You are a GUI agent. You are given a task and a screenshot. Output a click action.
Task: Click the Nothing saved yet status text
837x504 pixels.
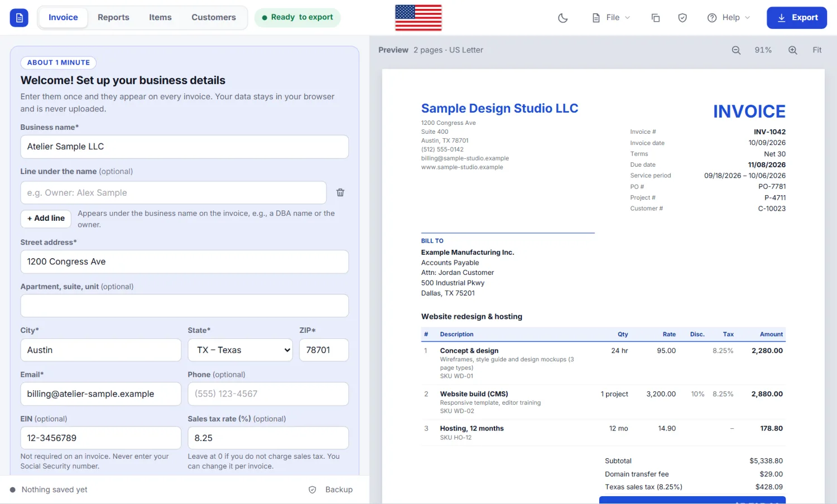tap(54, 490)
